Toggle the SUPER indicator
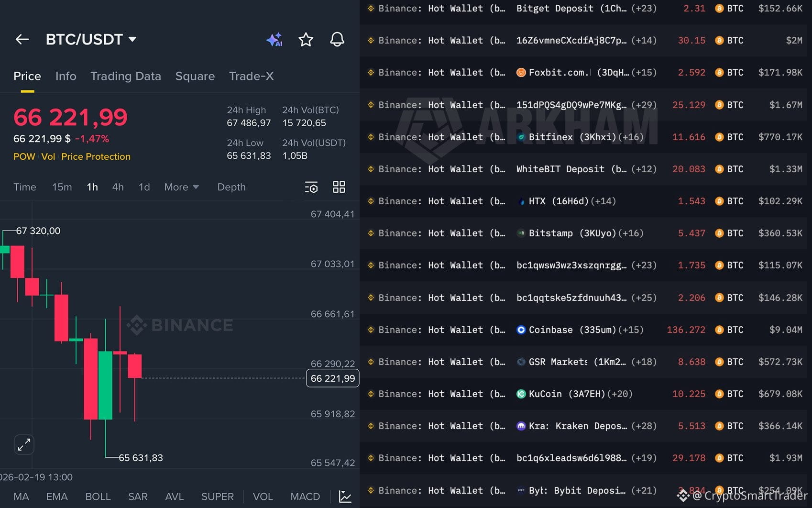This screenshot has width=812, height=508. tap(218, 497)
